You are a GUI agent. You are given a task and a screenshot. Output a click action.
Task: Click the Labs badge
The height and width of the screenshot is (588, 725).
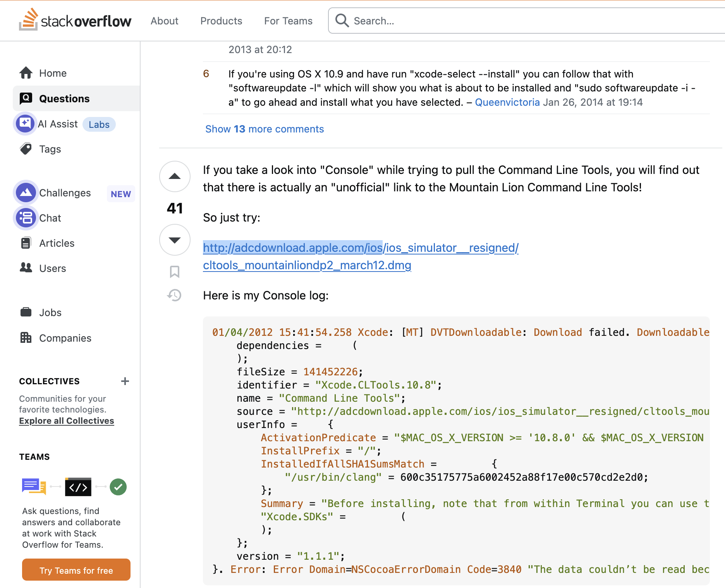tap(99, 124)
